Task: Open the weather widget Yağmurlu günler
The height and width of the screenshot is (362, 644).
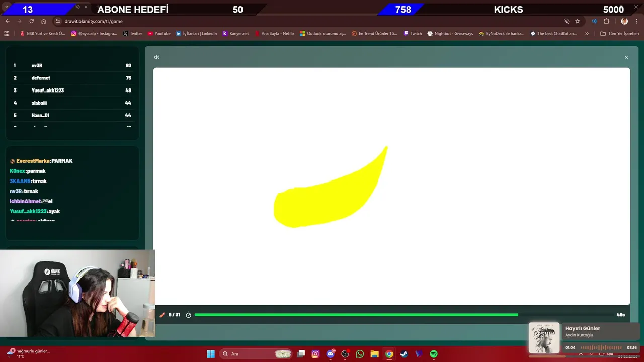Action: pyautogui.click(x=28, y=353)
